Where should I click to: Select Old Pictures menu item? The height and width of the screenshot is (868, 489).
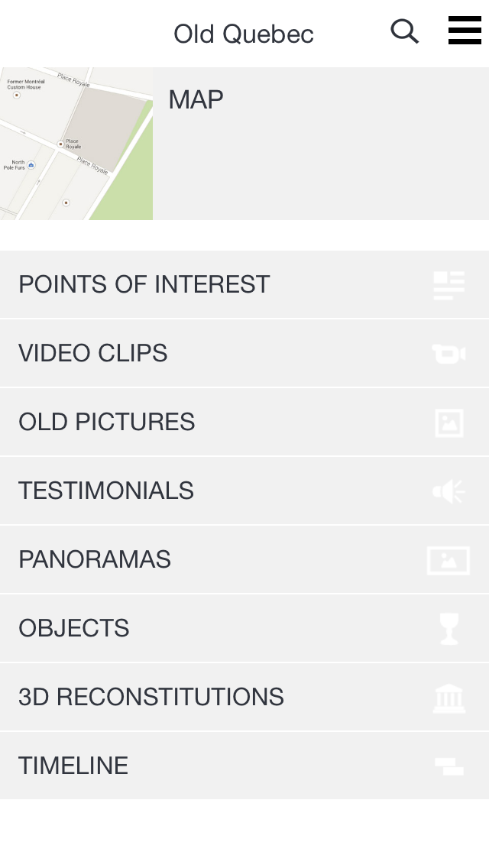coord(244,423)
